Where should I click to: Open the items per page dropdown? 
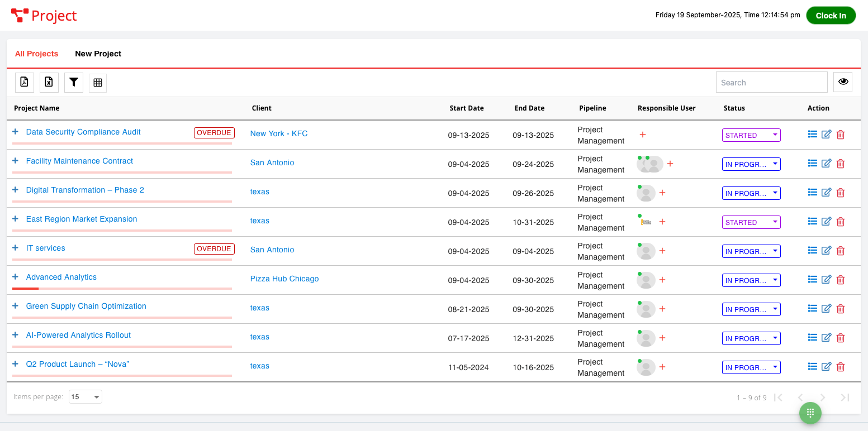[86, 397]
